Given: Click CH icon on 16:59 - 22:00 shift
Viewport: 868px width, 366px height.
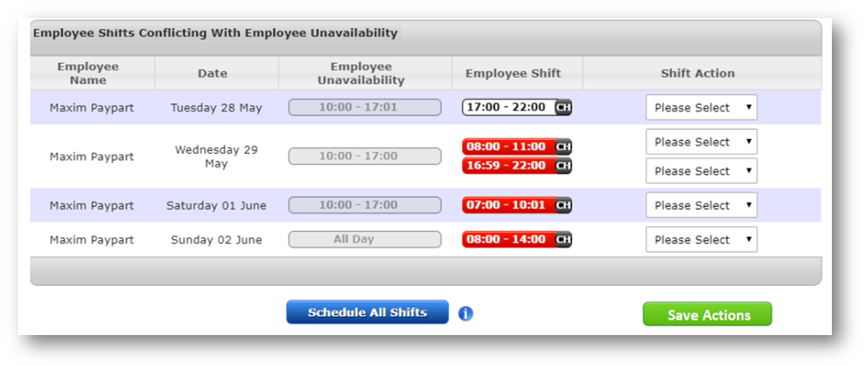Looking at the screenshot, I should [x=563, y=166].
